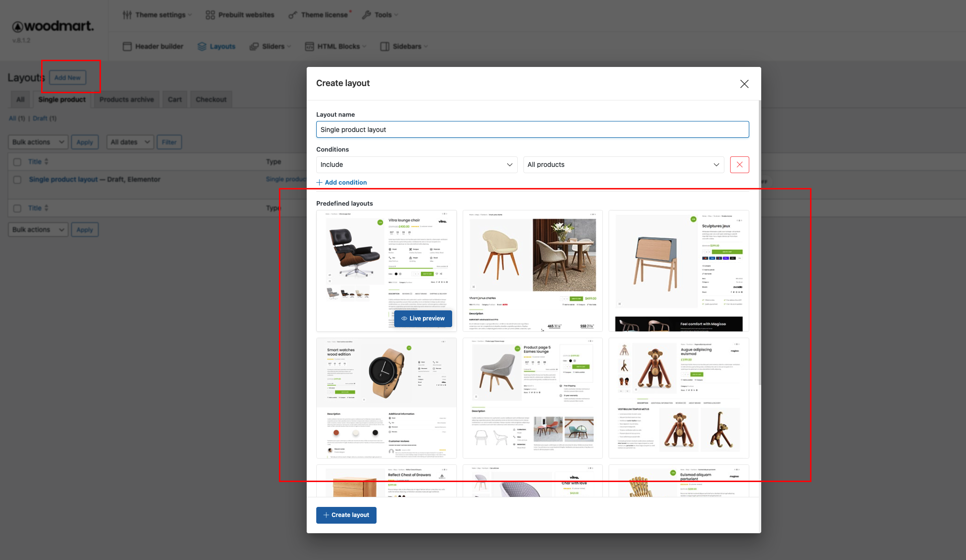Sort by the top Title column arrows
This screenshot has width=966, height=560.
click(46, 162)
